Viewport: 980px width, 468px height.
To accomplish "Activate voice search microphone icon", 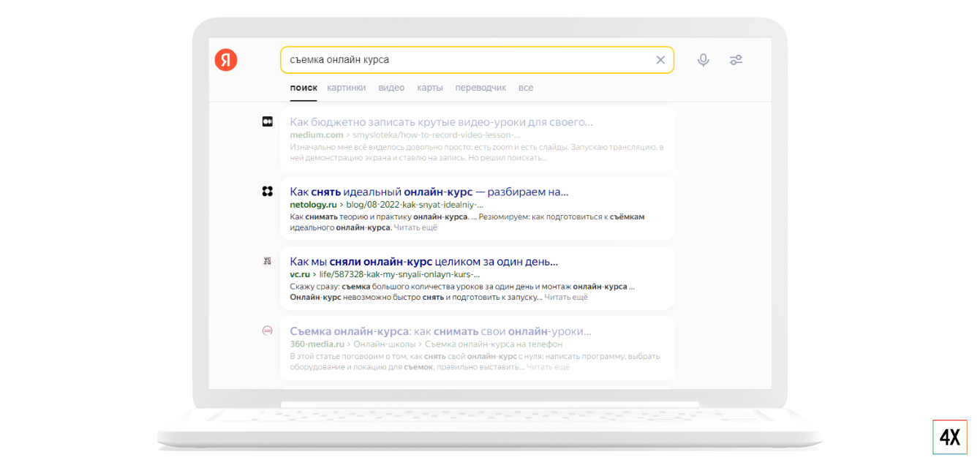I will pos(703,60).
